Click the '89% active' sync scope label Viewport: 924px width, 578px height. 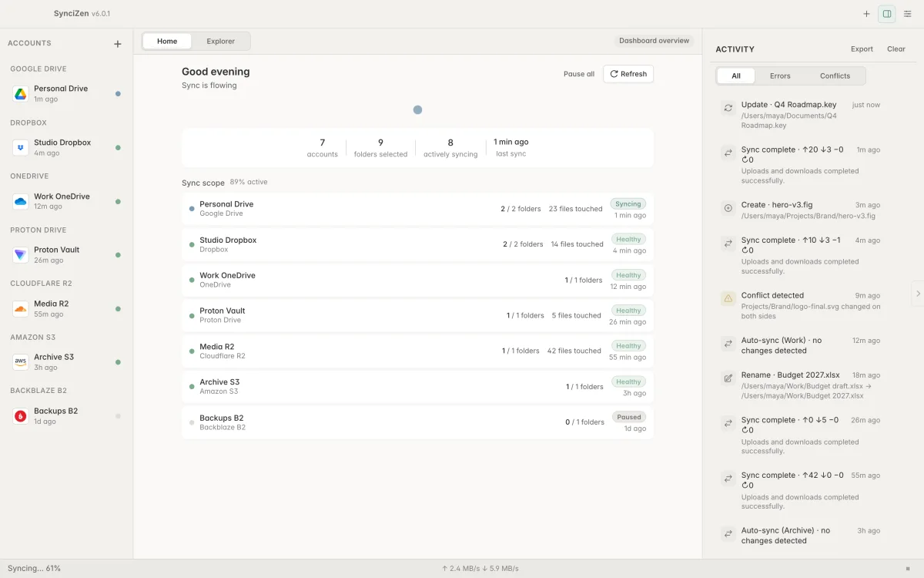pyautogui.click(x=249, y=183)
